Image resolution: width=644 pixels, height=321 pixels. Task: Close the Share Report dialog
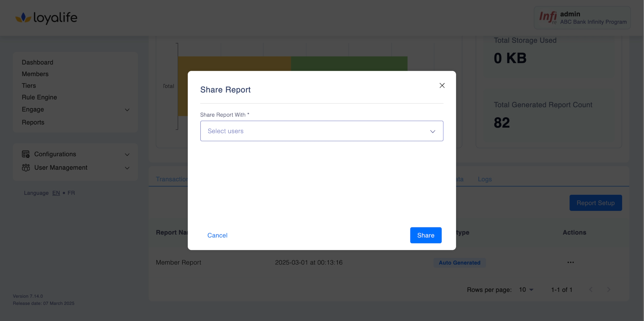(x=442, y=86)
